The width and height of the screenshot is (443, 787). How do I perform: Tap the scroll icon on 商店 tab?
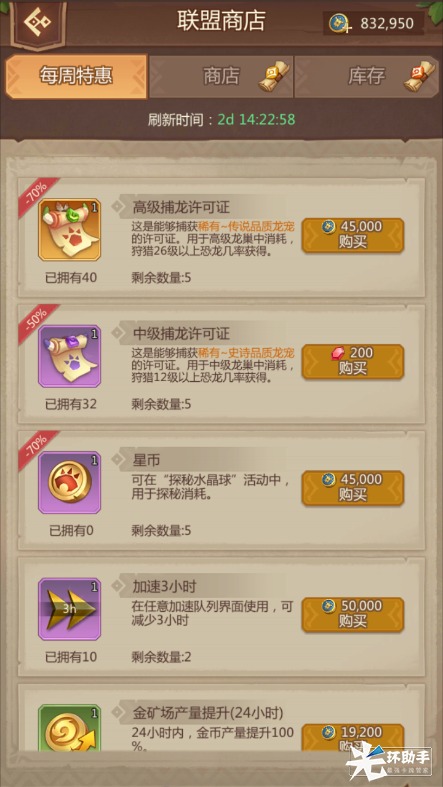pyautogui.click(x=274, y=76)
